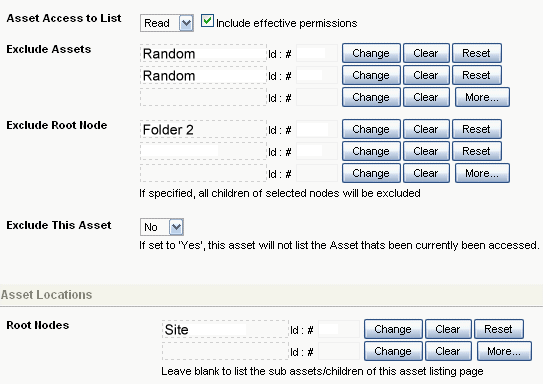
Task: Click More… in Exclude Assets section
Action: coord(482,97)
